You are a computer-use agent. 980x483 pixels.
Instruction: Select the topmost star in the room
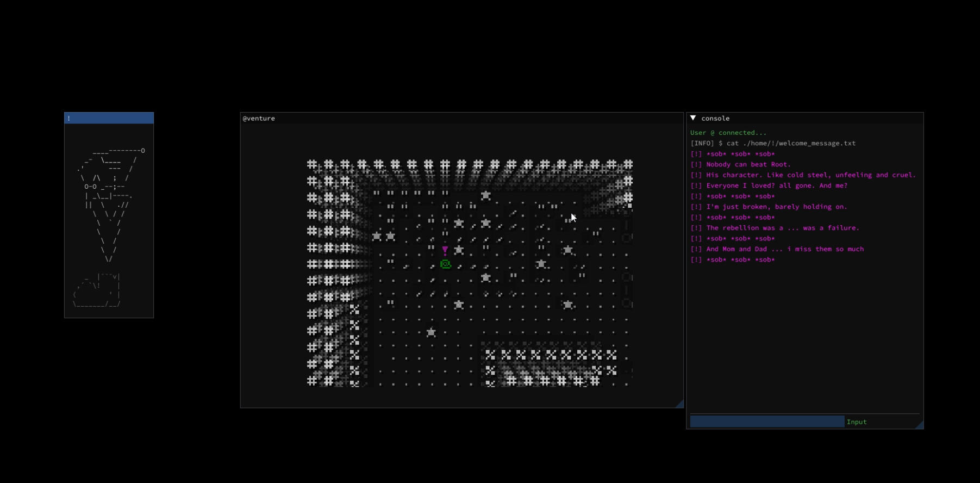pos(485,195)
